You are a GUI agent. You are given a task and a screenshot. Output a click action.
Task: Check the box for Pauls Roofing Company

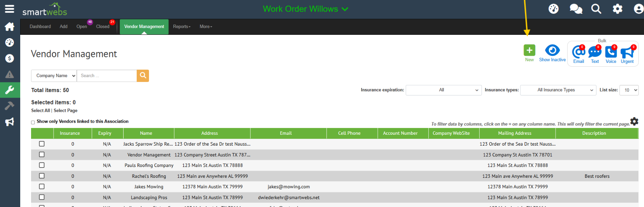[x=42, y=165]
